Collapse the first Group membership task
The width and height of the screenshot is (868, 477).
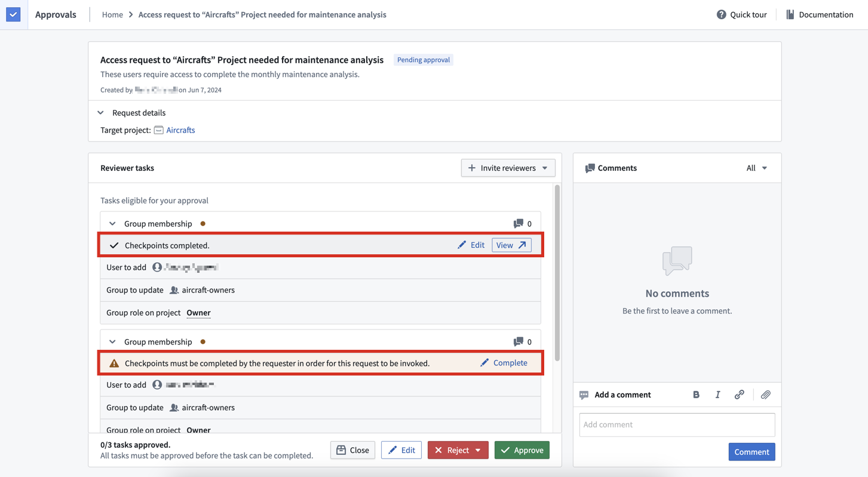(x=112, y=224)
